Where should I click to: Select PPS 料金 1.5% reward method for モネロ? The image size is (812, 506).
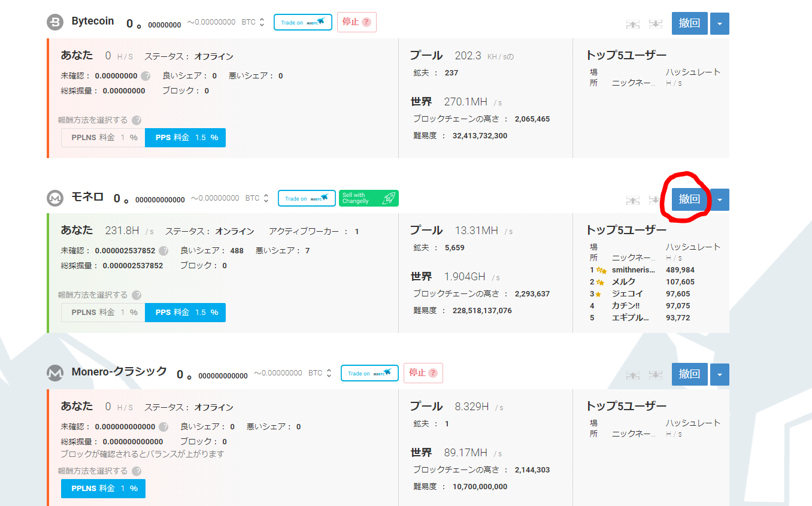click(x=186, y=313)
